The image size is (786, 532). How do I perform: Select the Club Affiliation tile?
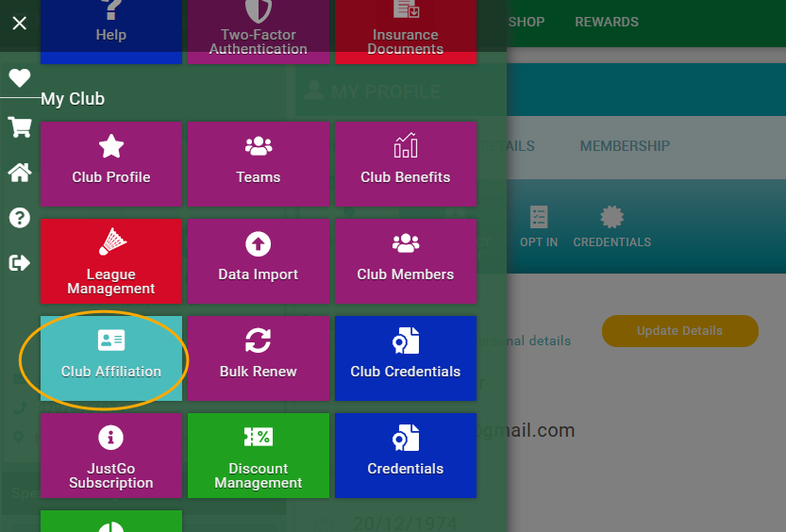(111, 358)
